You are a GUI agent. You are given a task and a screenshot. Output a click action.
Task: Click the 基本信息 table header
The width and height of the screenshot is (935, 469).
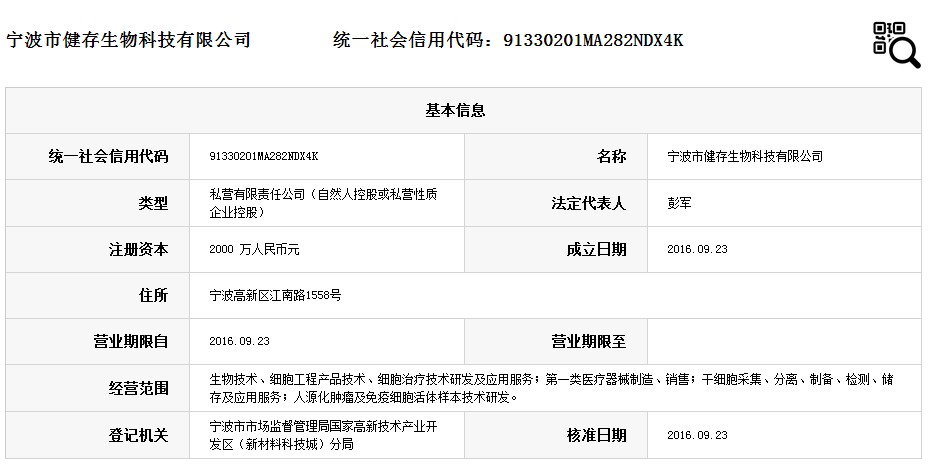click(463, 111)
